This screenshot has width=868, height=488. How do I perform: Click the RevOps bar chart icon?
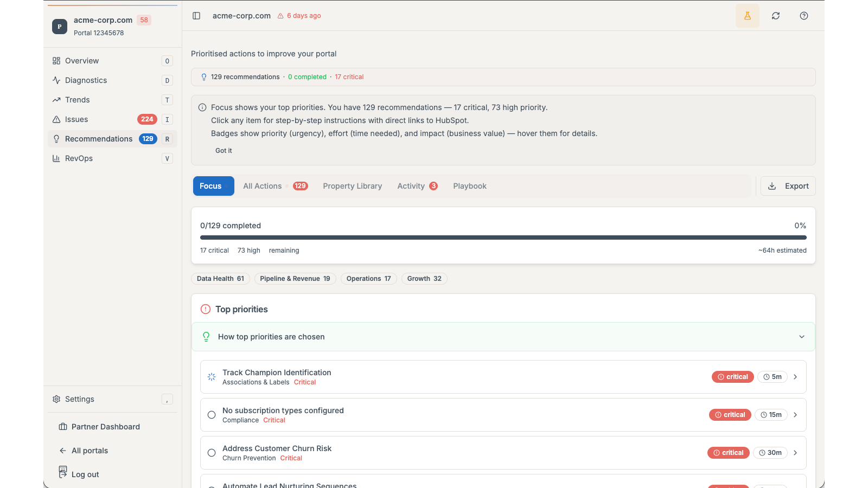(56, 158)
